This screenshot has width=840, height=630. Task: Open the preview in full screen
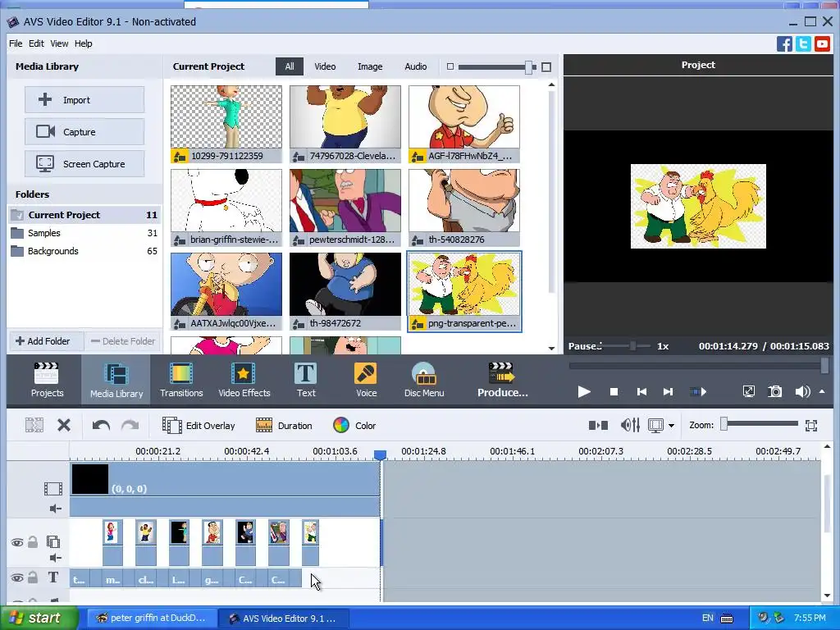748,391
